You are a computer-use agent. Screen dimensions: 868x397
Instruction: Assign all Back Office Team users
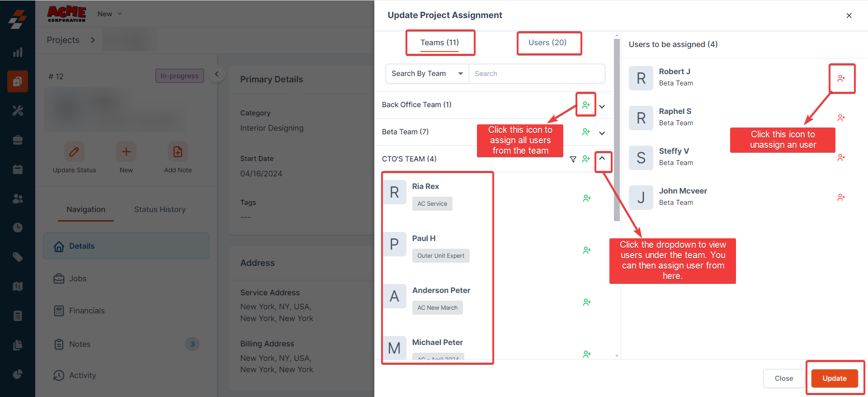pos(586,105)
